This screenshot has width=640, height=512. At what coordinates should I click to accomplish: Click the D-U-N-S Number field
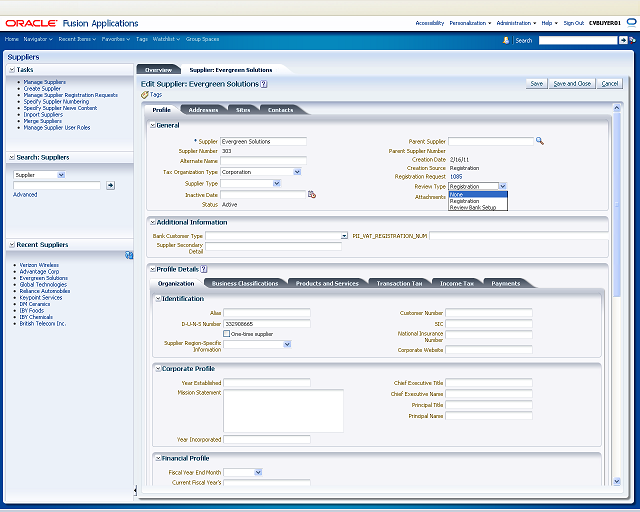(267, 324)
